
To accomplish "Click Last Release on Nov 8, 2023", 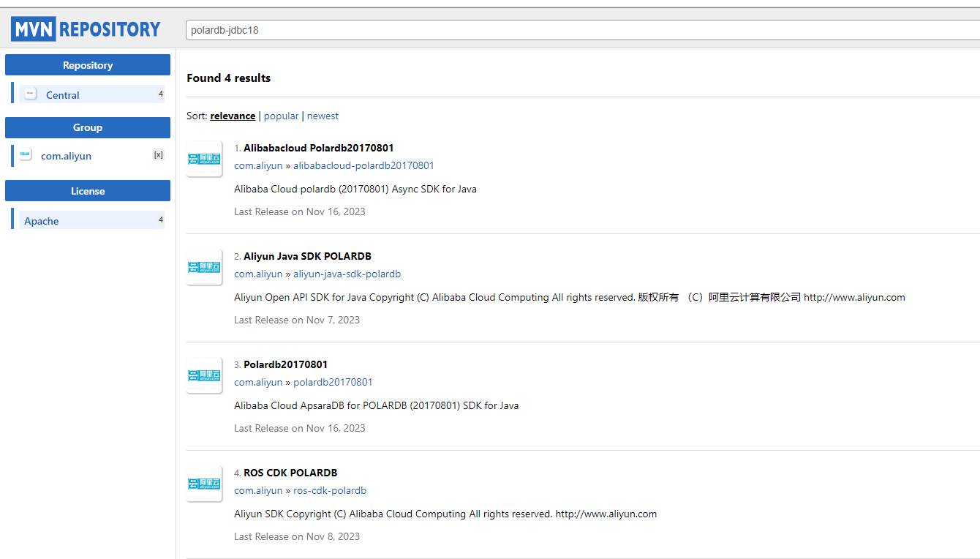I will pyautogui.click(x=297, y=536).
